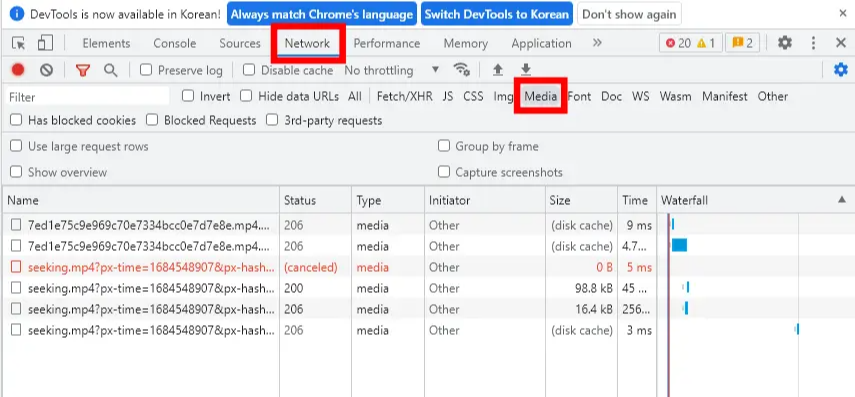Open the No throttling dropdown
Image resolution: width=855 pixels, height=397 pixels.
click(392, 70)
